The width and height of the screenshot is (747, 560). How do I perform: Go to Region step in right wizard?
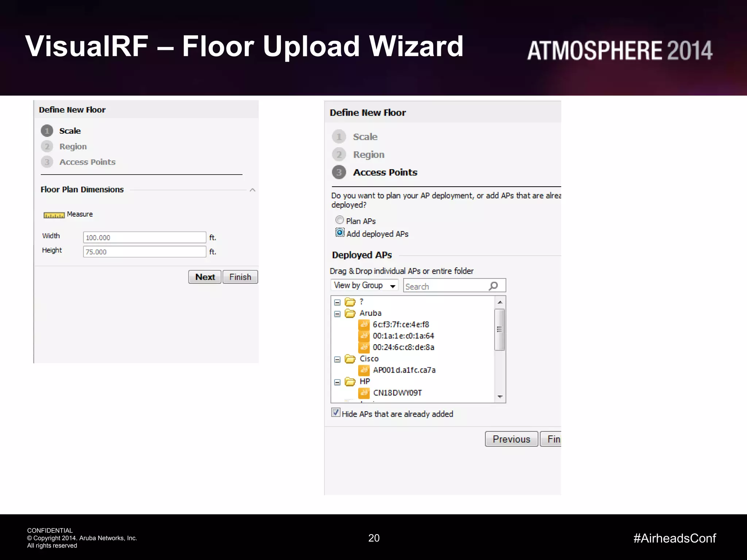(369, 155)
